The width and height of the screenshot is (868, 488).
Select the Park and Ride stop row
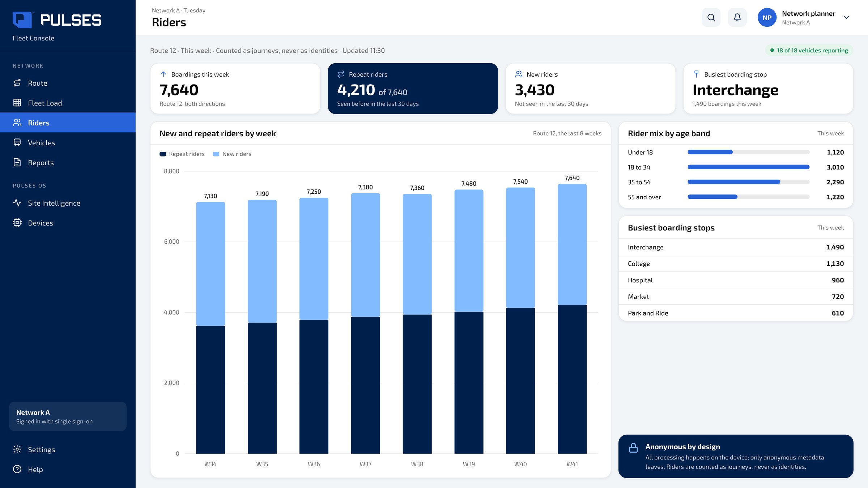[x=736, y=313]
